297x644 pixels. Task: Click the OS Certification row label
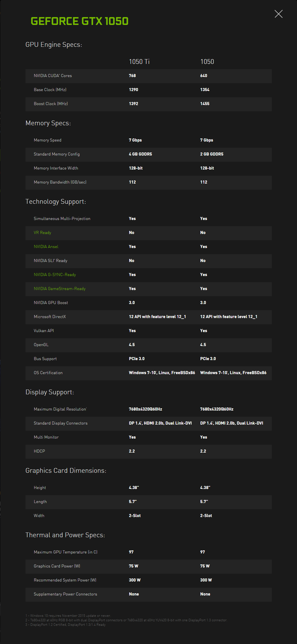[48, 373]
